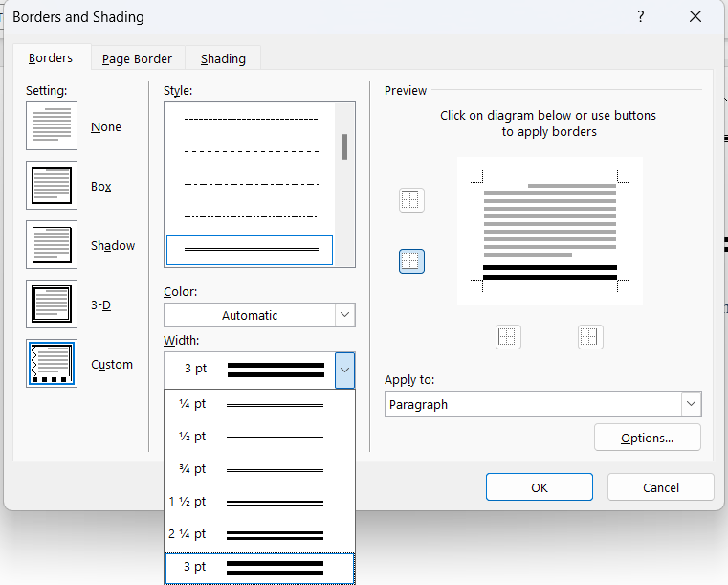The height and width of the screenshot is (585, 728).
Task: Switch to the Shading tab
Action: click(x=223, y=59)
